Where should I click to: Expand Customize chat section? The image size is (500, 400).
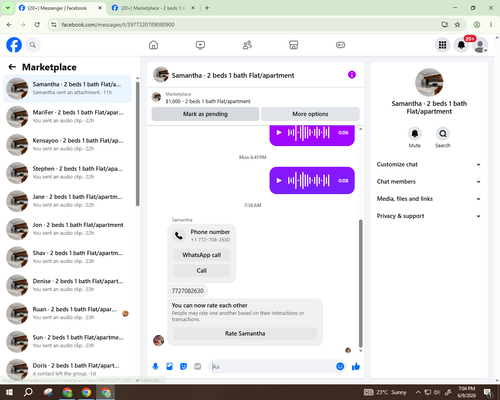tap(429, 164)
